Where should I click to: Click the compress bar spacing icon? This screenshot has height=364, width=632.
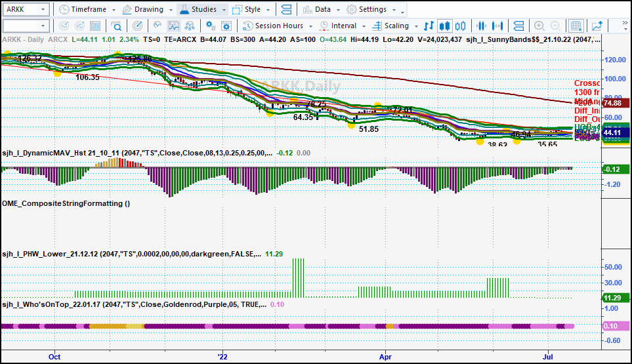coord(481,26)
